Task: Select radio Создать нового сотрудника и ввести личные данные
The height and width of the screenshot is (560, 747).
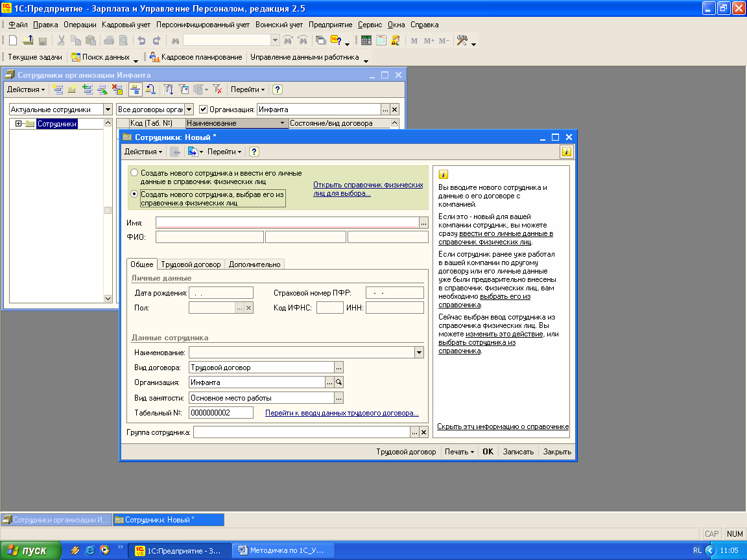Action: tap(134, 173)
